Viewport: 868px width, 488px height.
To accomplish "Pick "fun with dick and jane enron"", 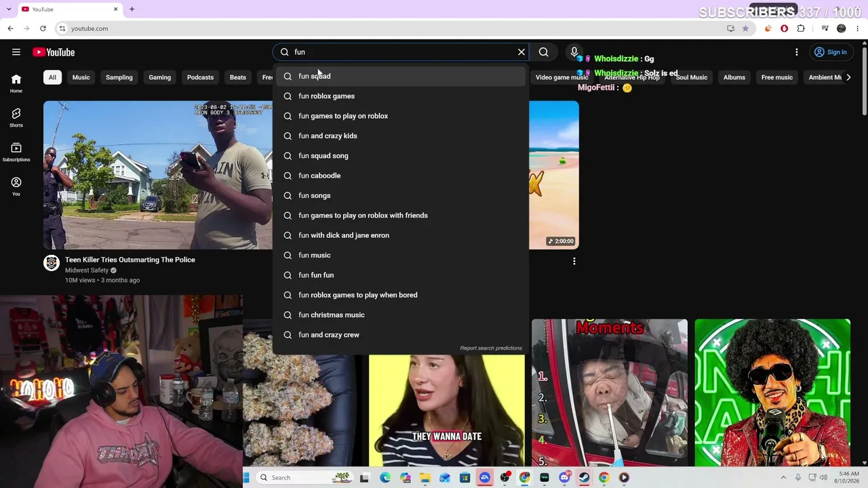I will point(401,235).
